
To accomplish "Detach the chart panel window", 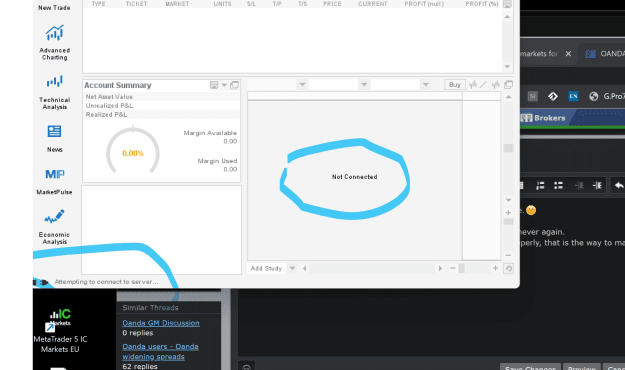I will click(x=509, y=85).
